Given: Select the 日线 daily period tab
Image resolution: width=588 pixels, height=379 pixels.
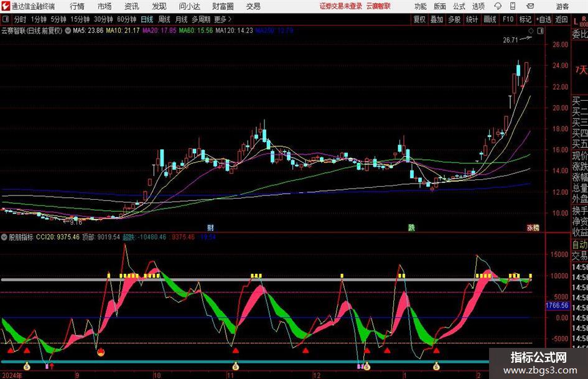Looking at the screenshot, I should [x=147, y=19].
